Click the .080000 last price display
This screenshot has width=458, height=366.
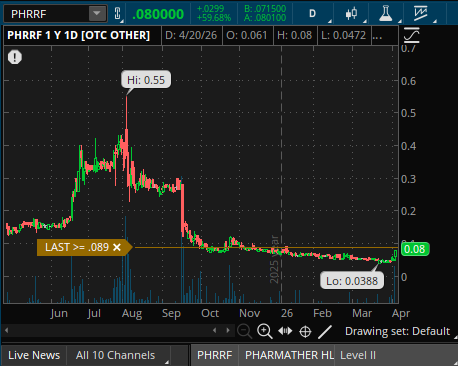point(158,14)
